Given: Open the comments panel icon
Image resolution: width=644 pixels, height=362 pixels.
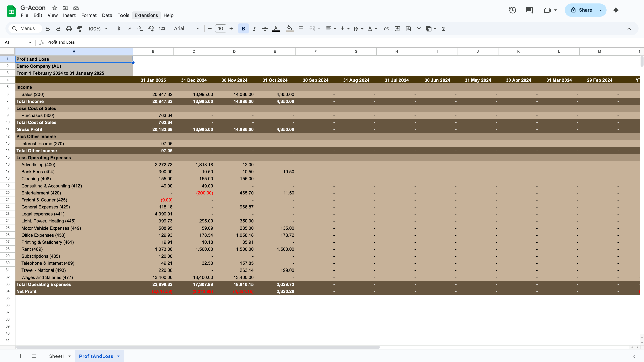Looking at the screenshot, I should [529, 10].
